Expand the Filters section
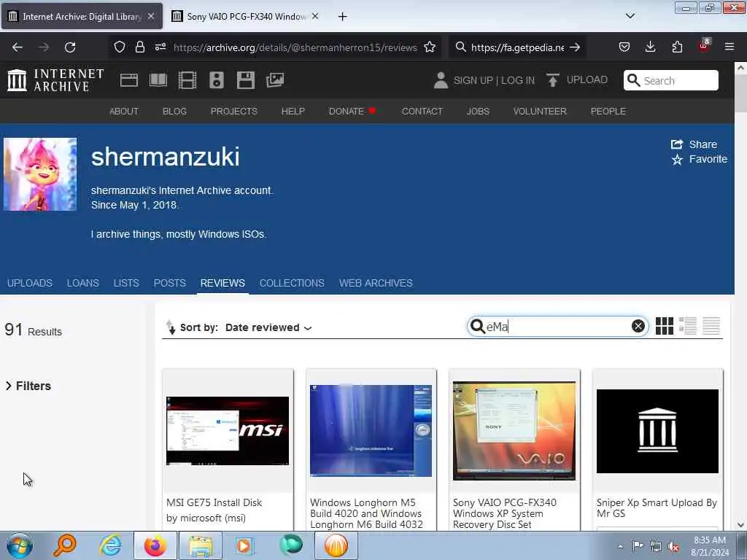Viewport: 747px width, 560px height. 28,386
